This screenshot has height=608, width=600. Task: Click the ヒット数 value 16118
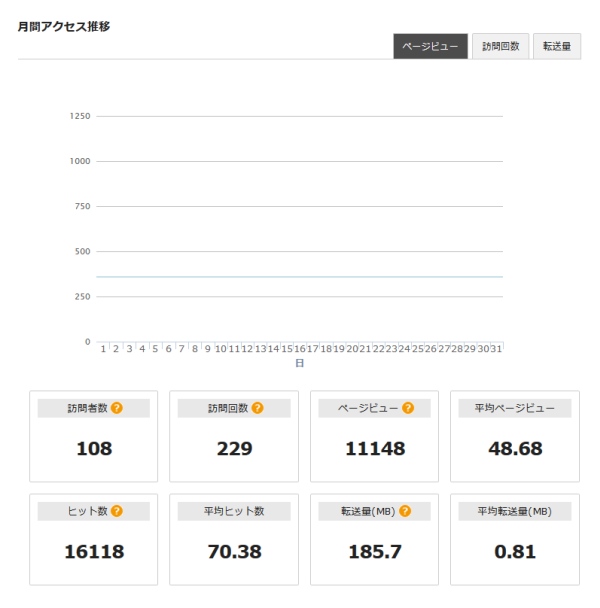click(x=94, y=552)
